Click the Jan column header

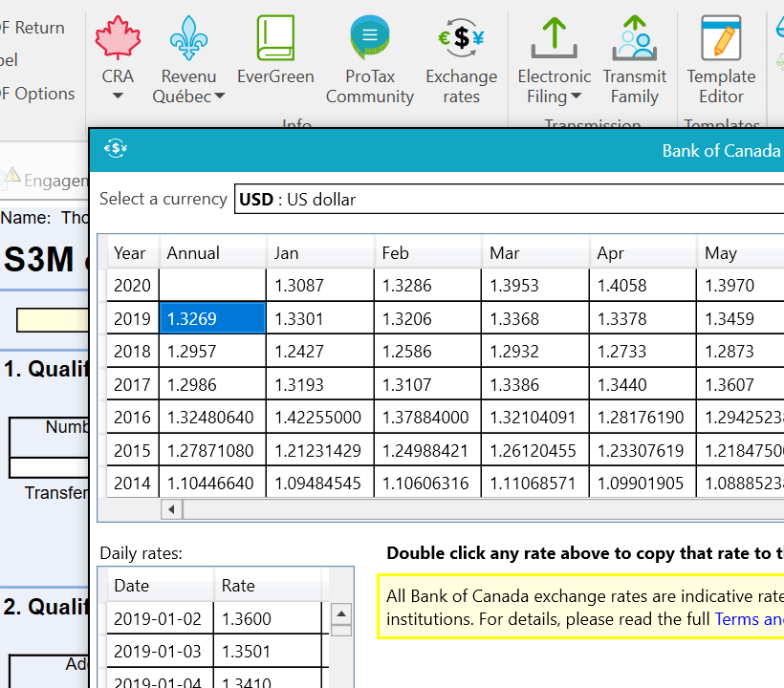320,253
